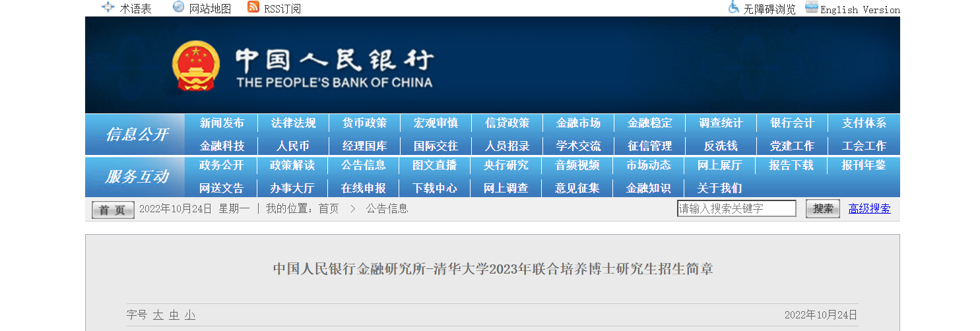This screenshot has height=331, width=980.
Task: Open 工会工作 menu item
Action: coord(864,146)
